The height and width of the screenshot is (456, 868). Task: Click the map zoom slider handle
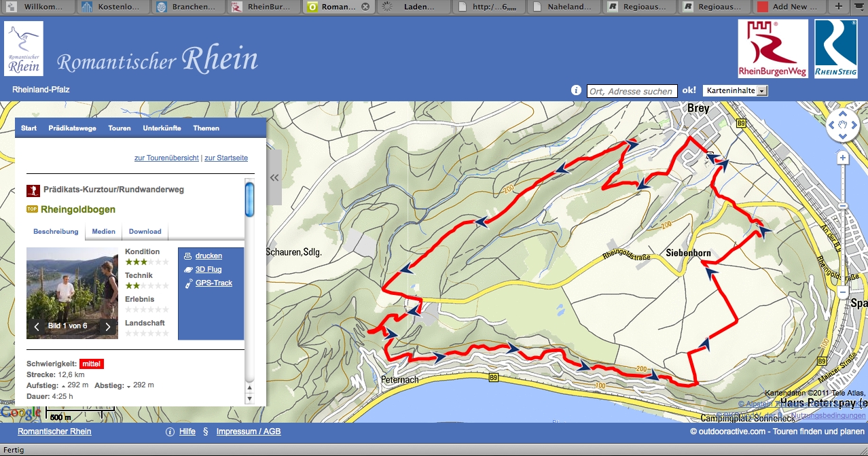[843, 206]
